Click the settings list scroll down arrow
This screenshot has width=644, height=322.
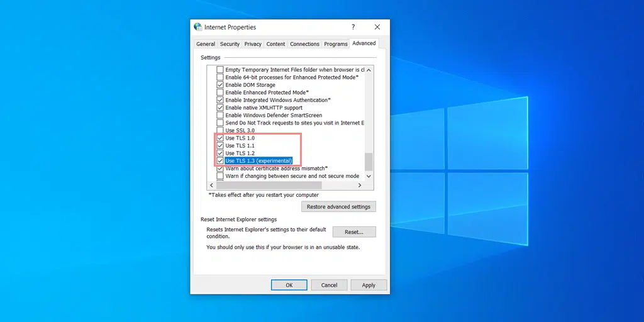(x=369, y=176)
